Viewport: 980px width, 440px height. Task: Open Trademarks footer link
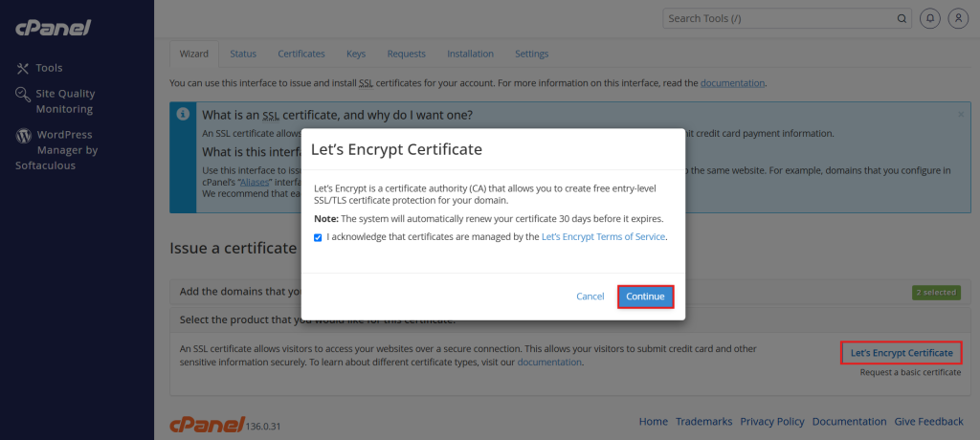click(x=703, y=422)
